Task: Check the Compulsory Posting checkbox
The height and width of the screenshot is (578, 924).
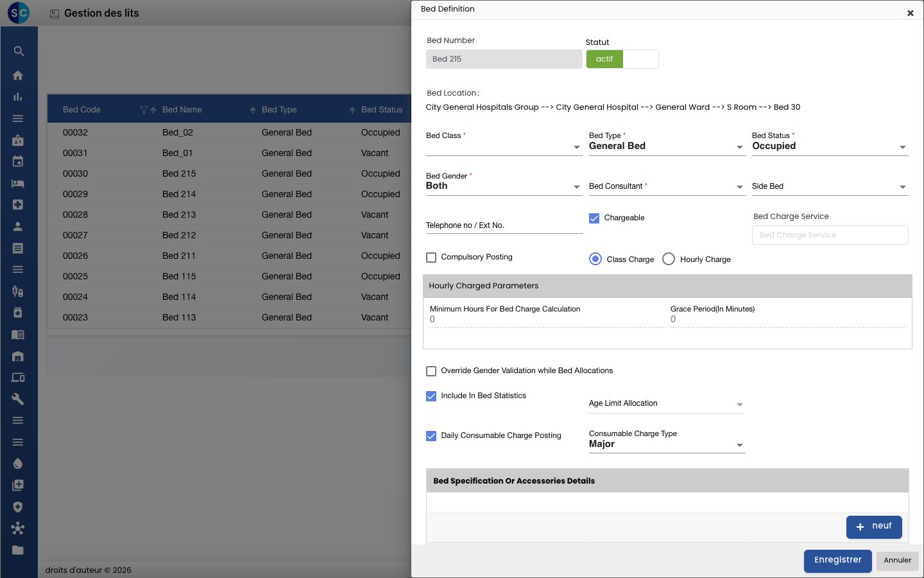Action: pos(431,258)
